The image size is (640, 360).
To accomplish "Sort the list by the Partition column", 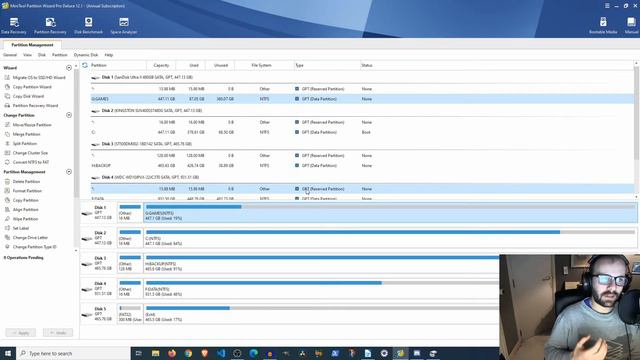I will (x=98, y=65).
